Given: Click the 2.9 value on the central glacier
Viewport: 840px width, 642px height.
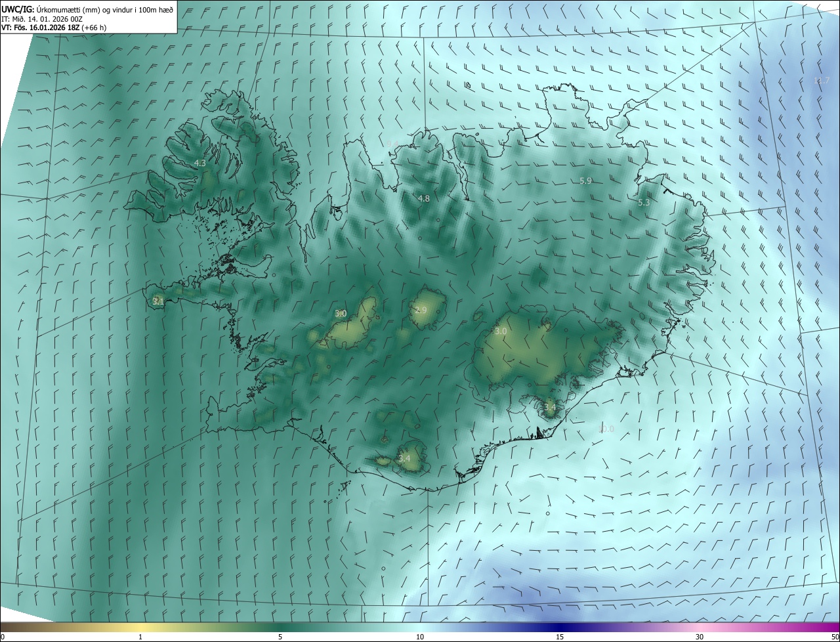Looking at the screenshot, I should coord(421,310).
